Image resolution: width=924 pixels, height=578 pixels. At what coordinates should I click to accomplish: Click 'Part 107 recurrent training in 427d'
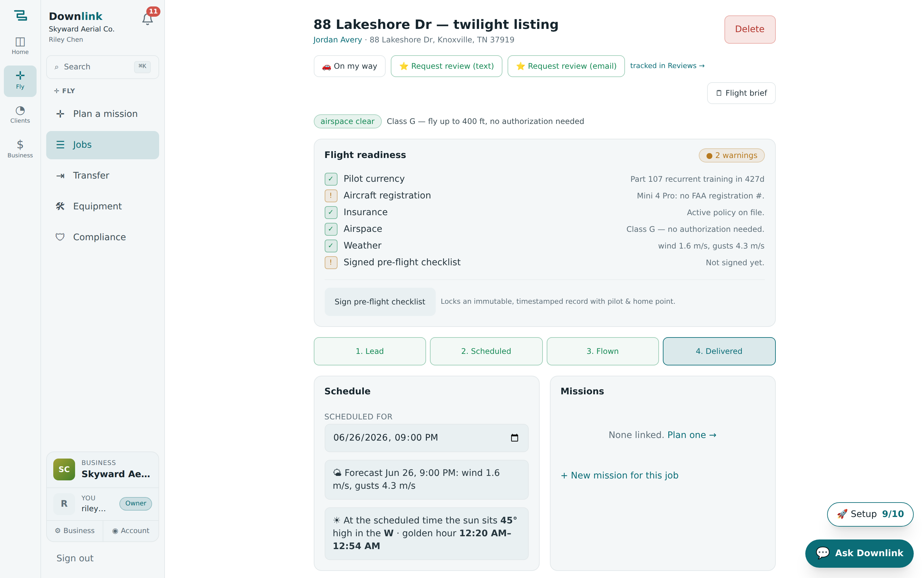[697, 179]
